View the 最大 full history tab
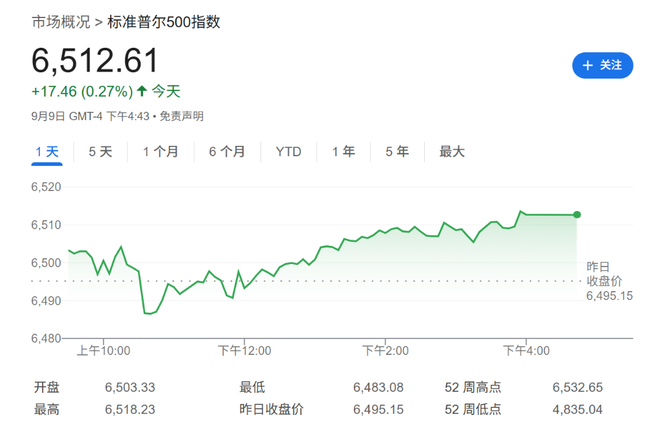The image size is (660, 435). pos(452,152)
